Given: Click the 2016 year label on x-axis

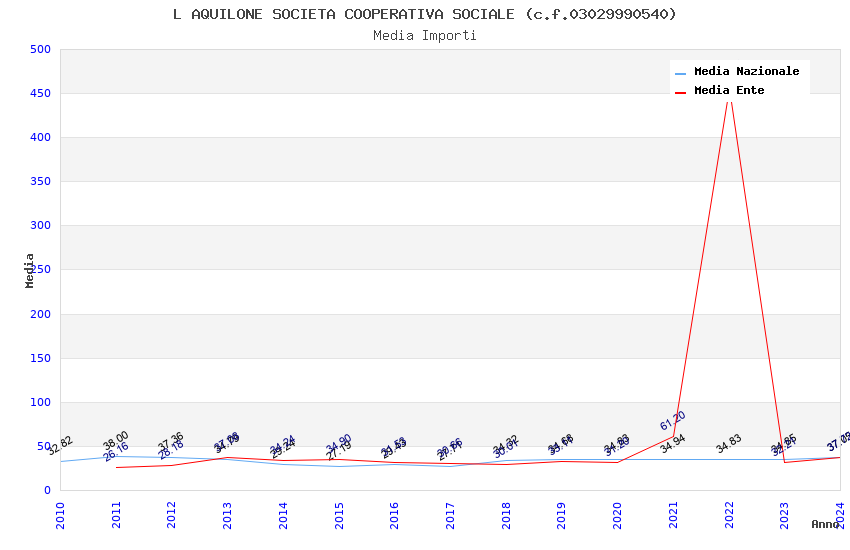Looking at the screenshot, I should 395,515.
